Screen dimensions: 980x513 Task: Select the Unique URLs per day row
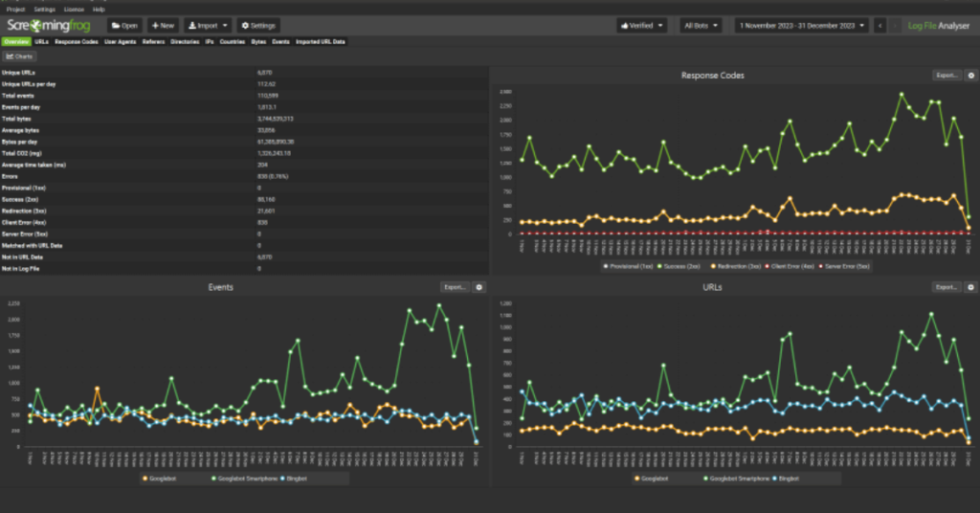244,84
